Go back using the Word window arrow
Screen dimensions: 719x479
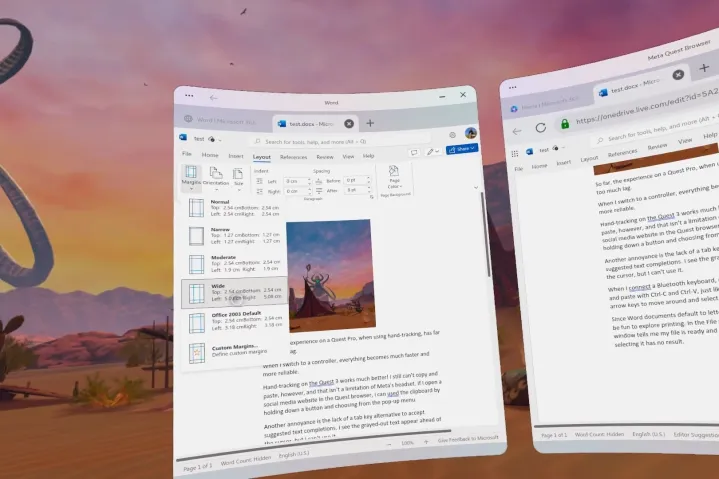pyautogui.click(x=213, y=98)
